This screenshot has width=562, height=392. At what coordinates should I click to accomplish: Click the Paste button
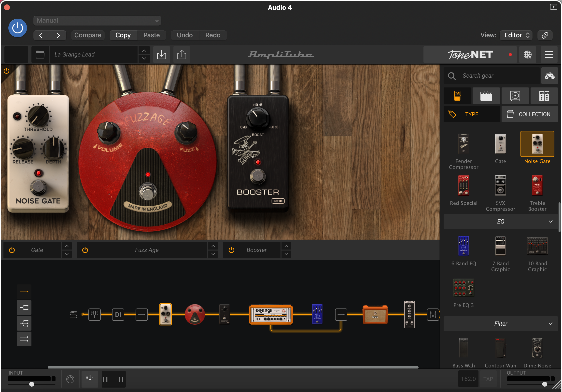(x=152, y=35)
